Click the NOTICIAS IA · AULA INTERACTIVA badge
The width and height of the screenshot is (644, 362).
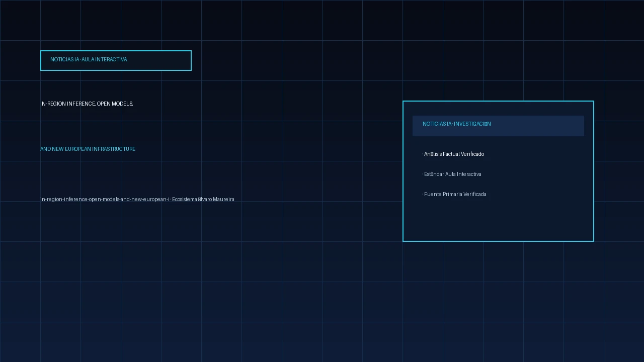coord(116,60)
